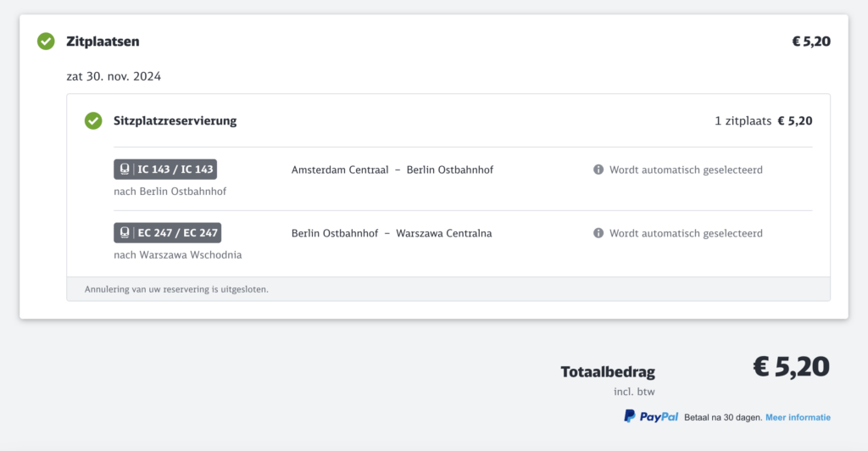Click the PayPal logo
Image resolution: width=868 pixels, height=451 pixels.
click(x=651, y=416)
